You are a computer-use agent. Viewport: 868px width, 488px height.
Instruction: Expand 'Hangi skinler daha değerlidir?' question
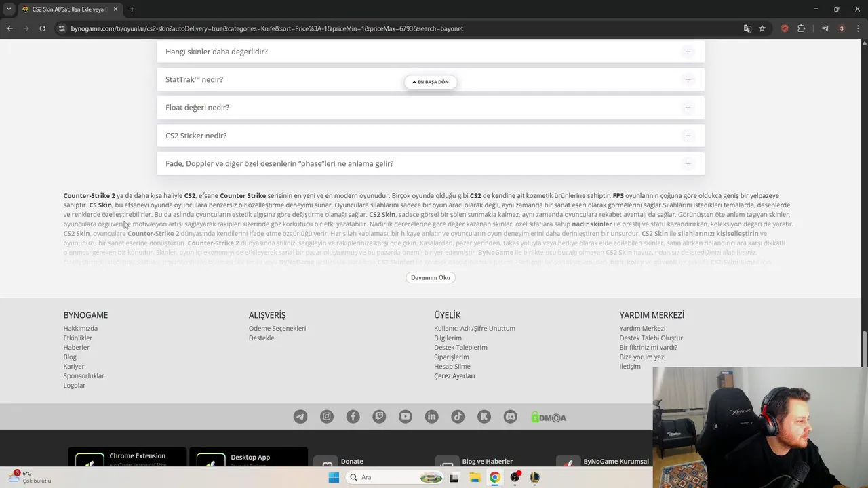click(x=431, y=52)
